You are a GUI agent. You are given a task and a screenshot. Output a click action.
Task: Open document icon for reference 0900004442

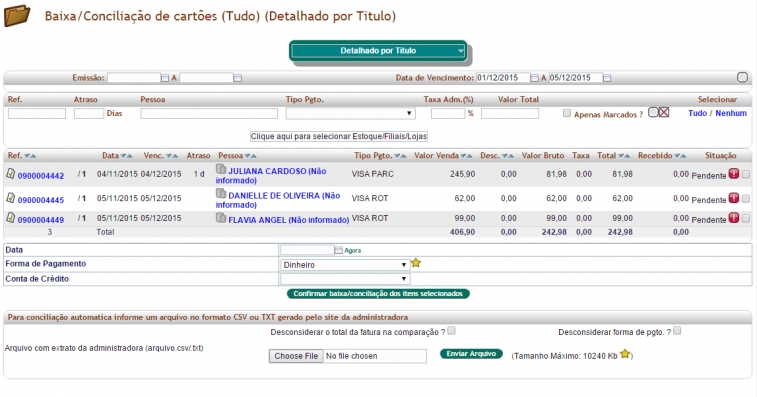[x=11, y=173]
